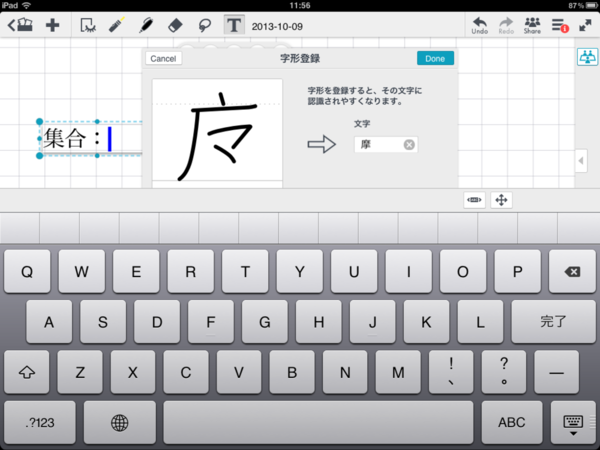Select the highlighter marker tool
Viewport: 600px width, 450px height.
click(x=117, y=25)
